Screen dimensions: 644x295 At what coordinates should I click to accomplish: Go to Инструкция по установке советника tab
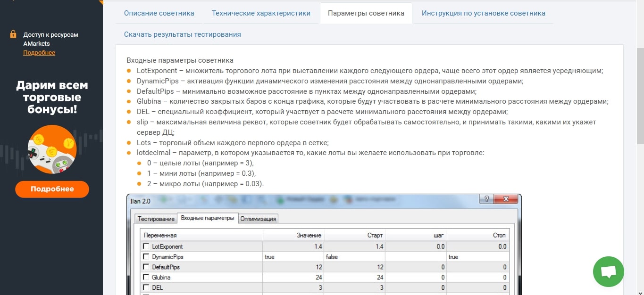483,13
